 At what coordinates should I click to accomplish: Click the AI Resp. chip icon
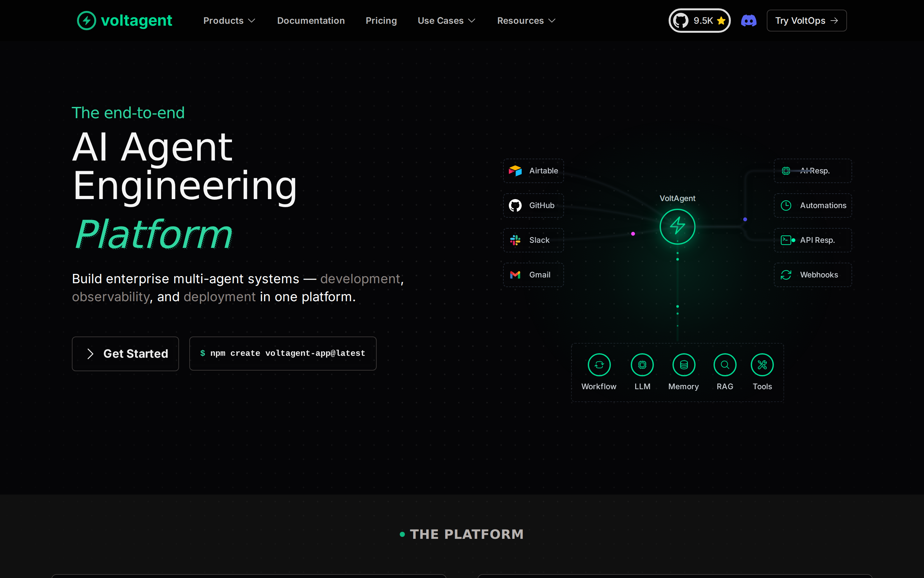click(x=786, y=171)
